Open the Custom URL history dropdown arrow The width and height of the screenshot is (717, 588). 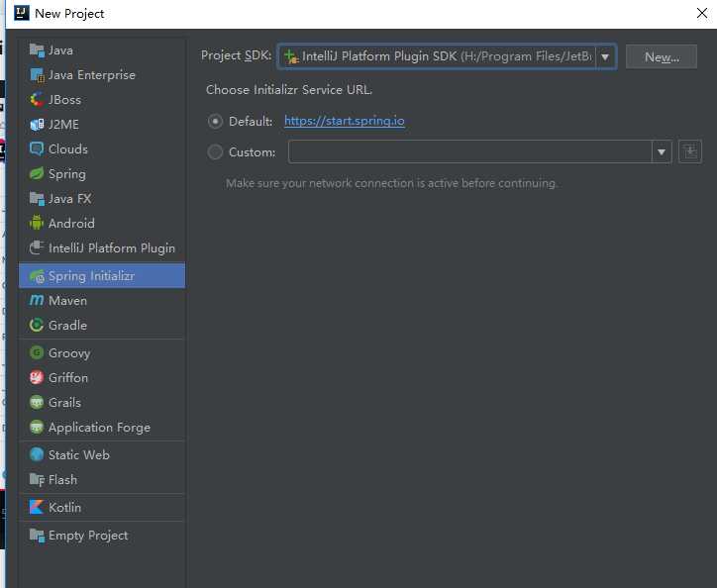662,151
